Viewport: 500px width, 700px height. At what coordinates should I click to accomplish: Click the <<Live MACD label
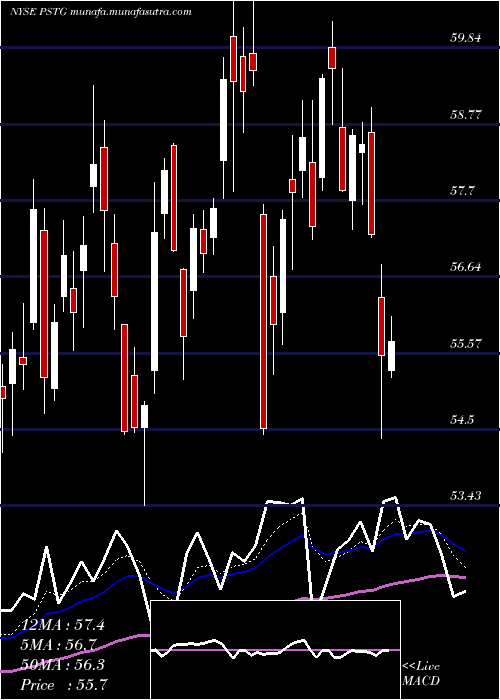tap(421, 674)
